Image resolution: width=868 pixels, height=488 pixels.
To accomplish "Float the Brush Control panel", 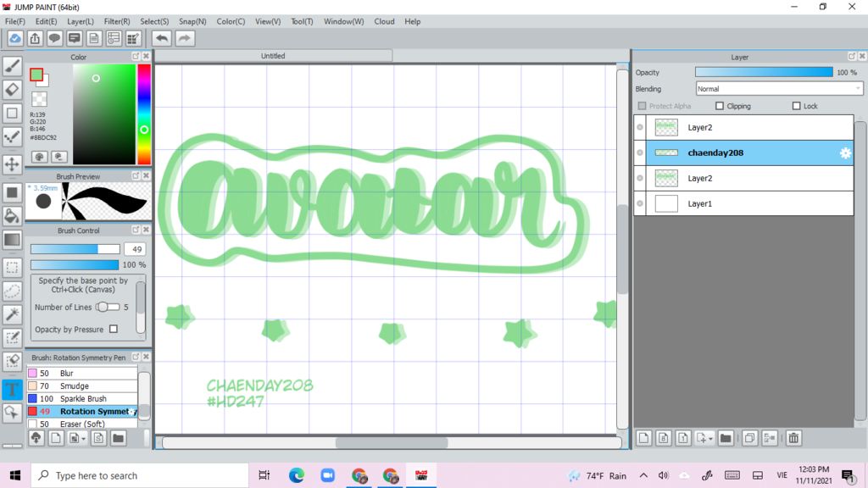I will pos(136,230).
